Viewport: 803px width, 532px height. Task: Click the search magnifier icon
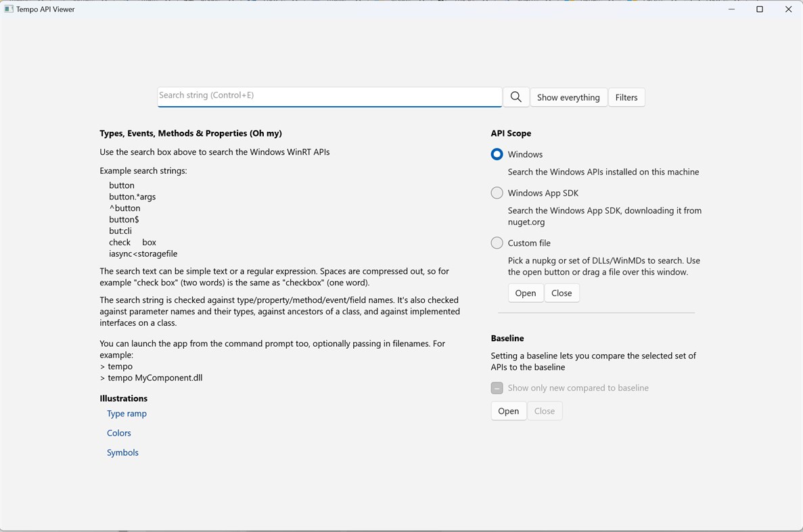(x=515, y=97)
